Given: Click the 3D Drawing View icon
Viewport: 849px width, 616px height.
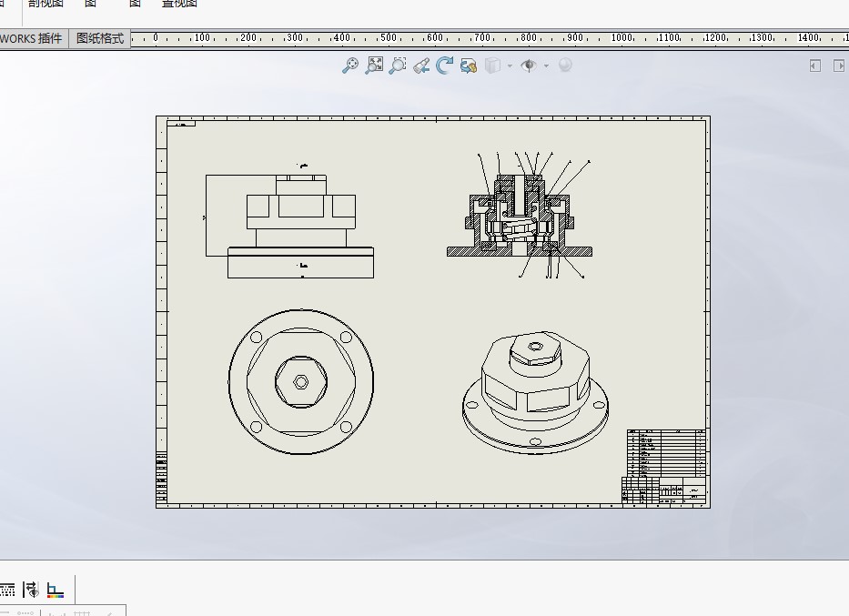Looking at the screenshot, I should 469,66.
